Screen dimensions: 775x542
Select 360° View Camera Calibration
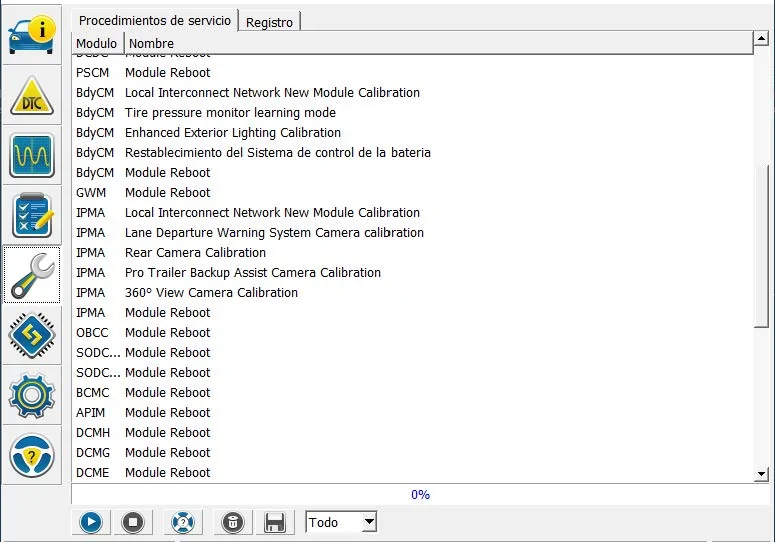[413, 292]
